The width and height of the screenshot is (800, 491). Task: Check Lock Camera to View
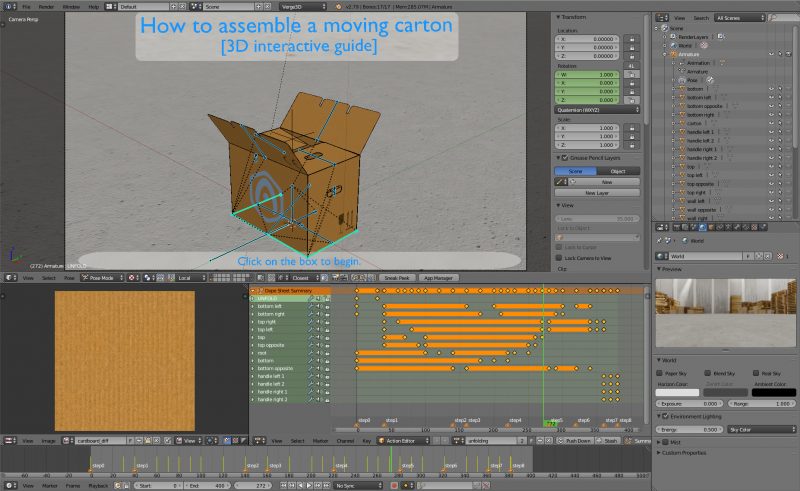[x=559, y=257]
